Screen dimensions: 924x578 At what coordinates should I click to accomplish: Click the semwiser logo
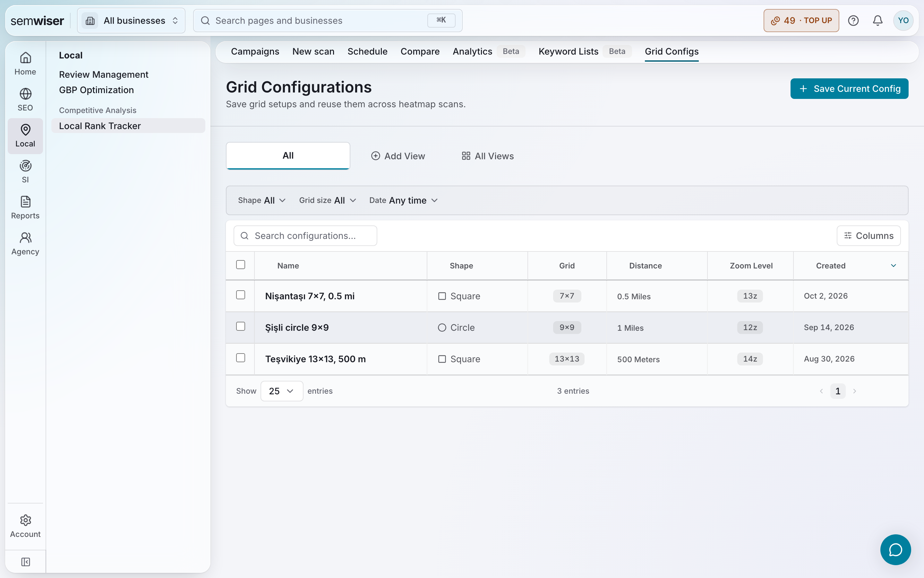click(38, 21)
